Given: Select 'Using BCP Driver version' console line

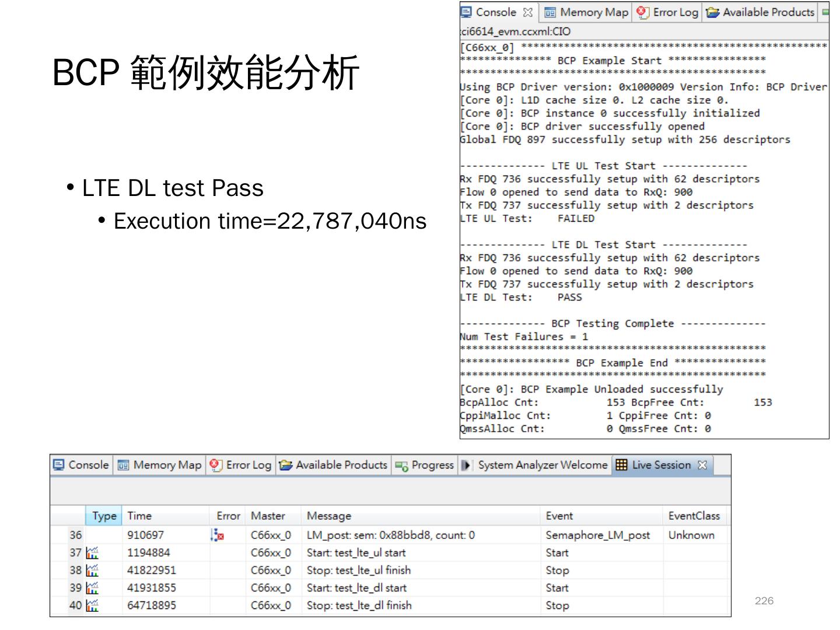Looking at the screenshot, I should (x=643, y=87).
